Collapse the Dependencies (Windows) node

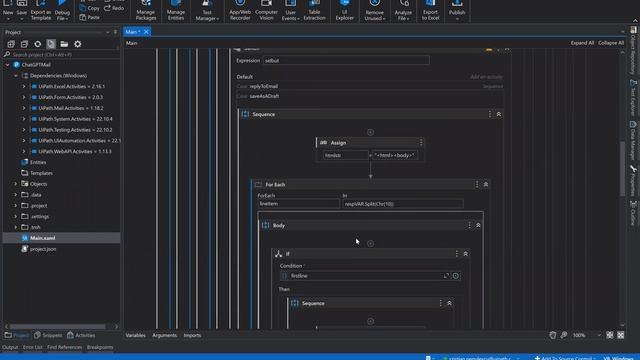pos(16,76)
